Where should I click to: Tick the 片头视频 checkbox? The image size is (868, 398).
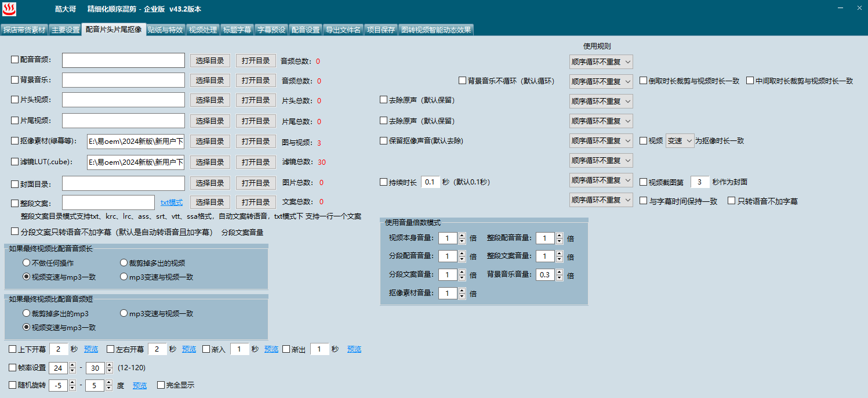point(15,100)
